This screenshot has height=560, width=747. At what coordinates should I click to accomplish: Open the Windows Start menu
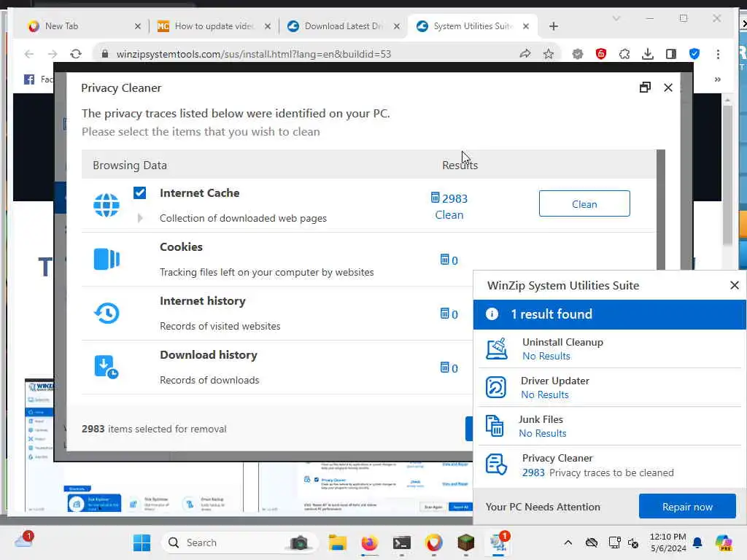[x=142, y=542]
